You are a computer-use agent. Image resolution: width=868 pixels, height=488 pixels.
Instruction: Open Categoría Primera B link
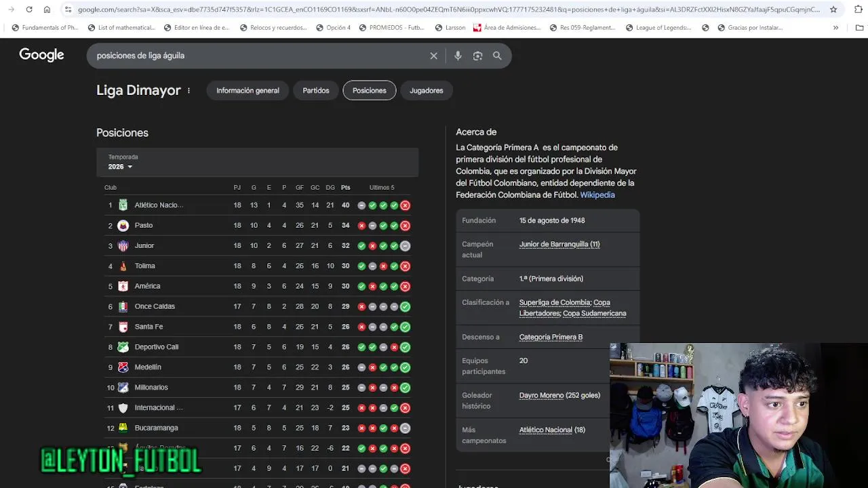(551, 338)
